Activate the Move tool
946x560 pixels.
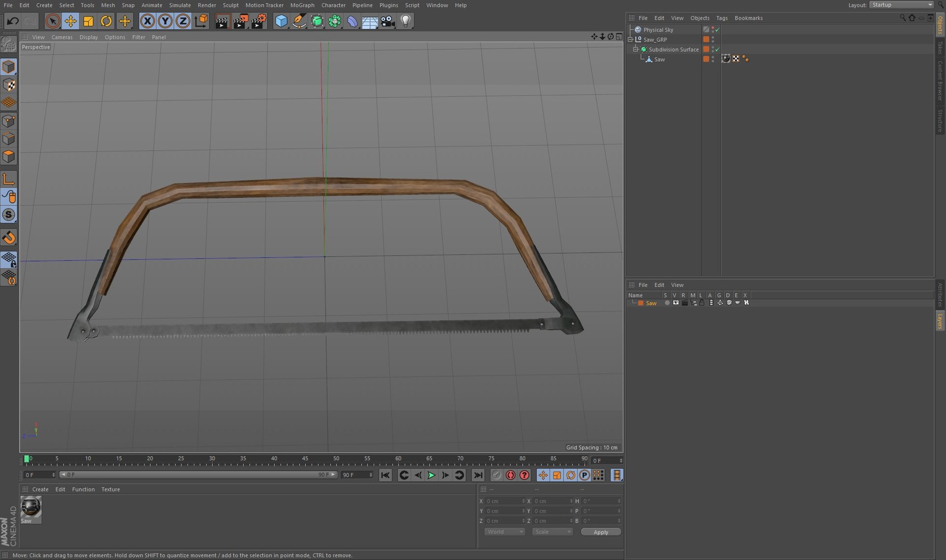tap(70, 21)
